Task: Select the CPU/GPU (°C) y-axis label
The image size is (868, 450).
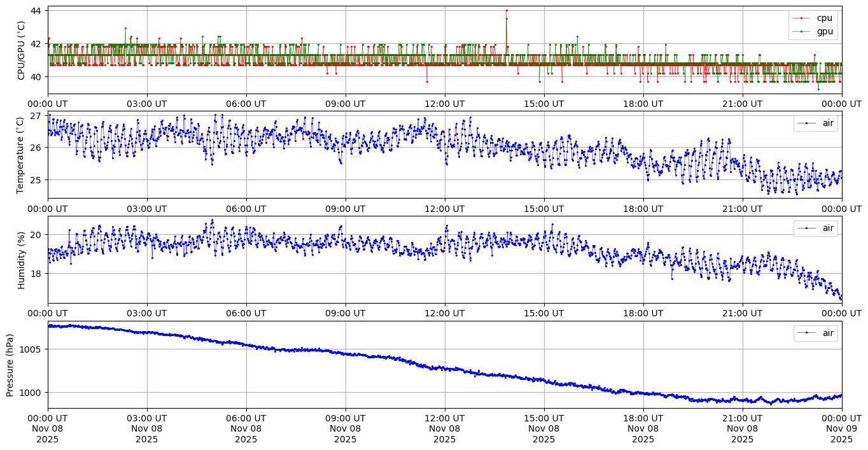Action: pos(22,50)
